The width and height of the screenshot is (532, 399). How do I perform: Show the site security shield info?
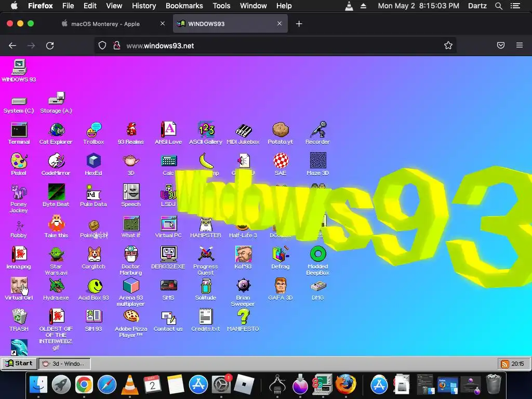point(102,46)
